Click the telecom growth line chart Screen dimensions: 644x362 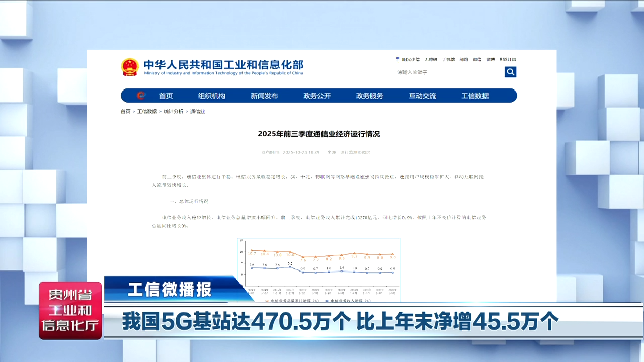319,266
